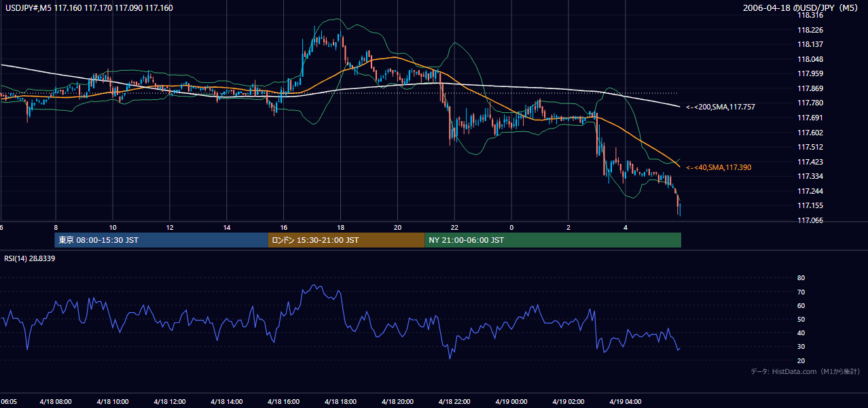This screenshot has height=408, width=868.
Task: Click the RSI(14) 28.8339 indicator label
Action: point(30,258)
